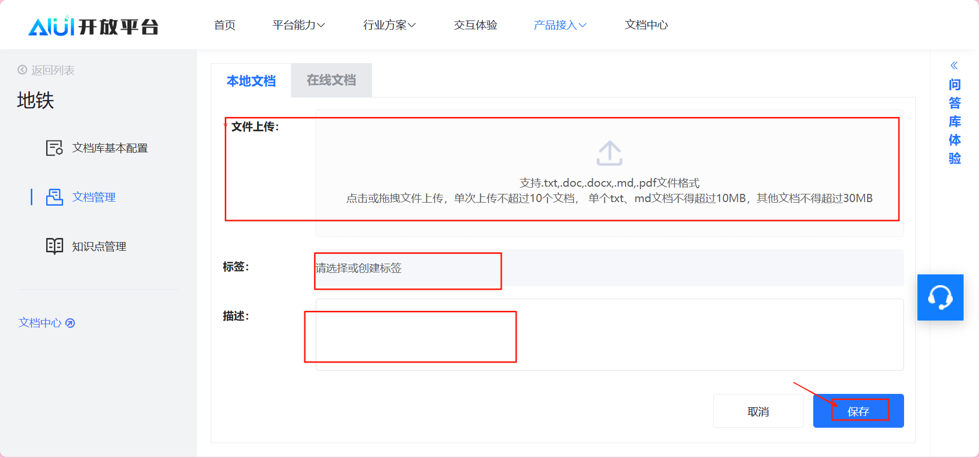Screen dimensions: 980x458
Task: Click the 保存 button
Action: [858, 411]
